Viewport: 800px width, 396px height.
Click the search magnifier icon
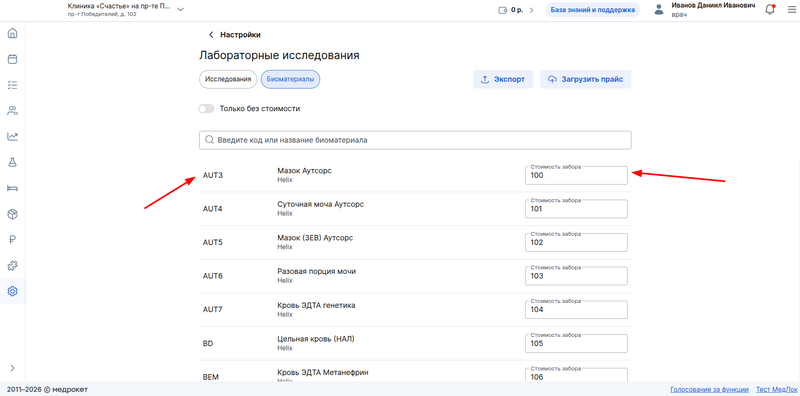coord(209,140)
